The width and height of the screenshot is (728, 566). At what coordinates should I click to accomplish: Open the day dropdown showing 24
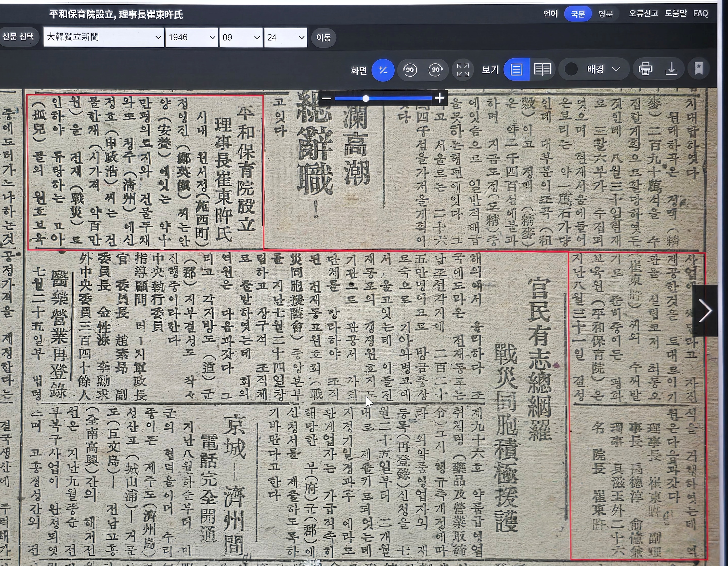point(285,37)
